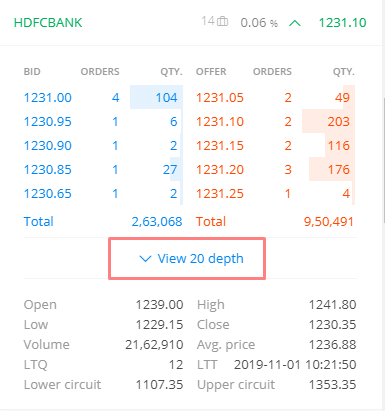Click offer price 1231.15
Image resolution: width=385 pixels, height=411 pixels.
coord(220,146)
